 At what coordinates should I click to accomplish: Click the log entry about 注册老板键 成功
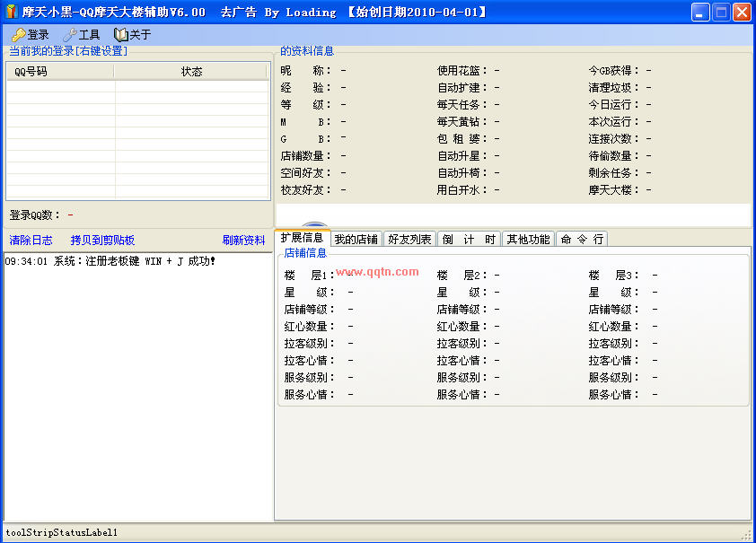tap(110, 261)
